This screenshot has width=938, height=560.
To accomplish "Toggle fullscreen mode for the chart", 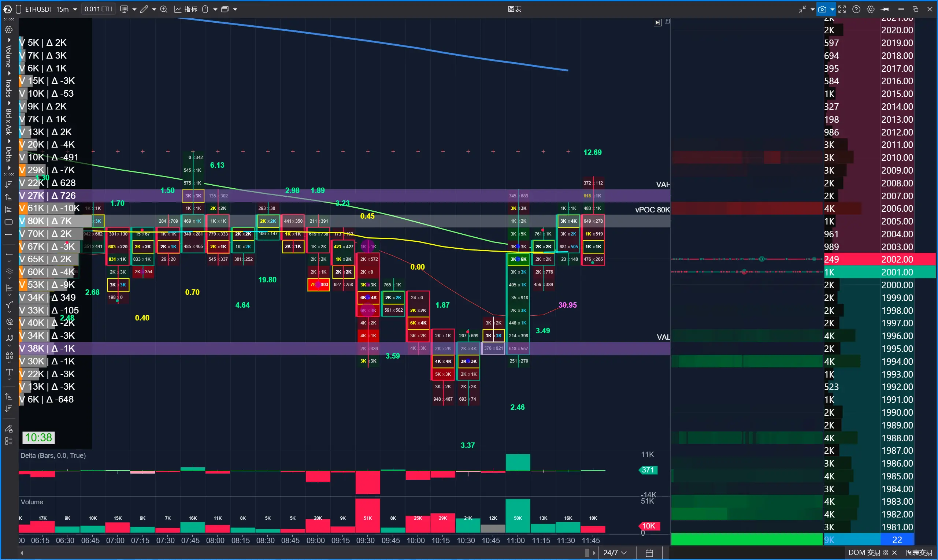I will [842, 9].
